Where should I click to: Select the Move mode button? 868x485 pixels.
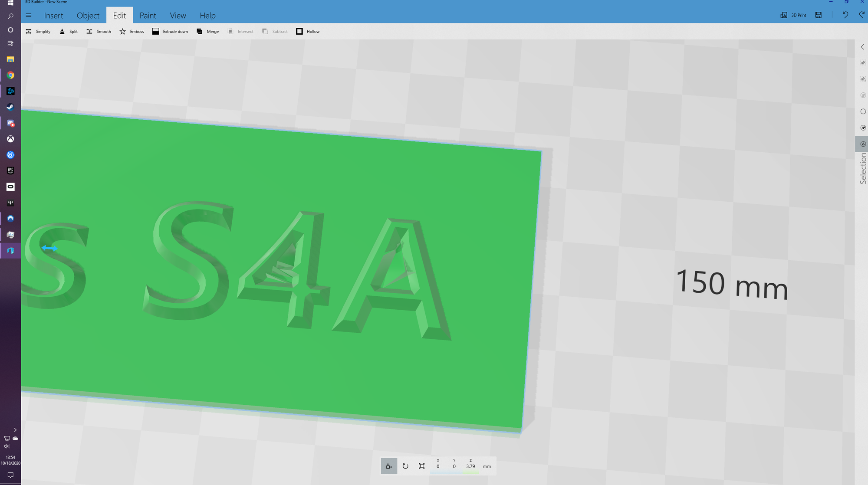[389, 466]
